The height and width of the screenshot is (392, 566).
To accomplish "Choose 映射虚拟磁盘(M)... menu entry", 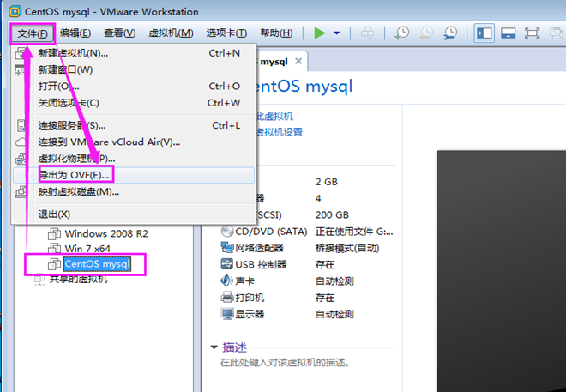I will tap(135, 191).
